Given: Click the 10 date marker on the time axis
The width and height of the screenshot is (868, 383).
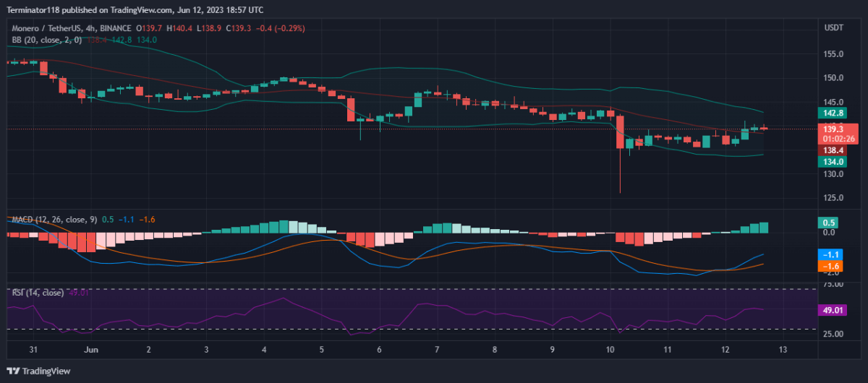Looking at the screenshot, I should 610,349.
